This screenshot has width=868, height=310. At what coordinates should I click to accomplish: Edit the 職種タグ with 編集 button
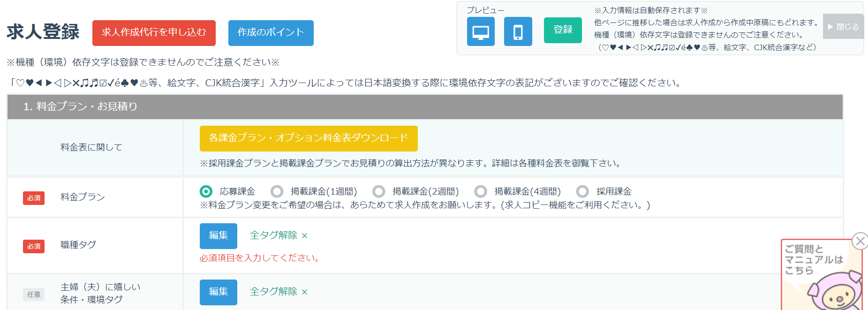pos(218,235)
